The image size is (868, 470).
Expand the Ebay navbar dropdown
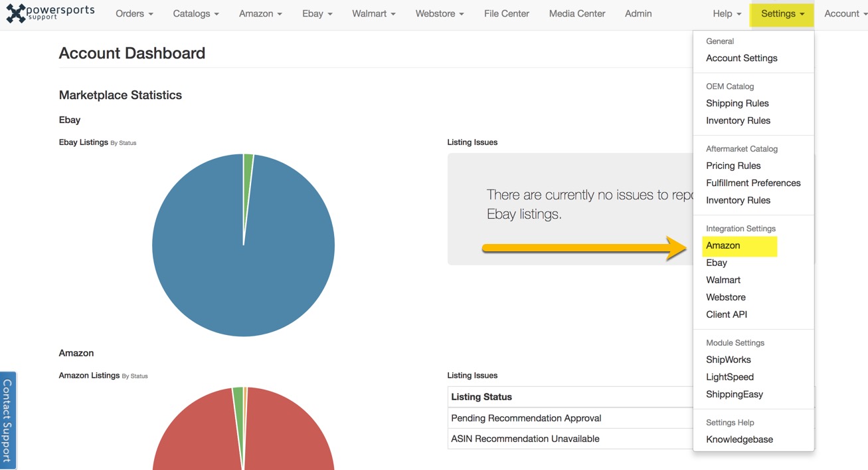pyautogui.click(x=317, y=13)
